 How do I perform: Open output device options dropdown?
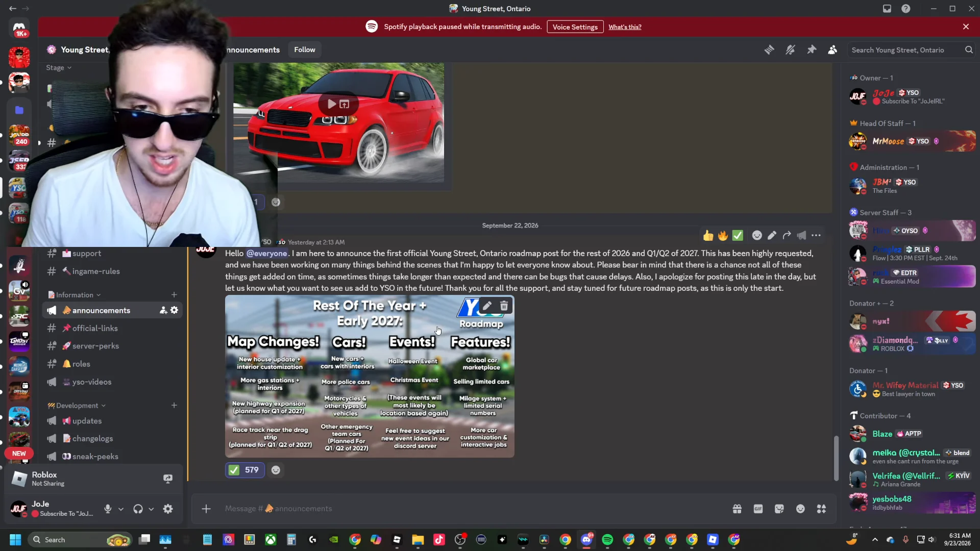pos(151,509)
